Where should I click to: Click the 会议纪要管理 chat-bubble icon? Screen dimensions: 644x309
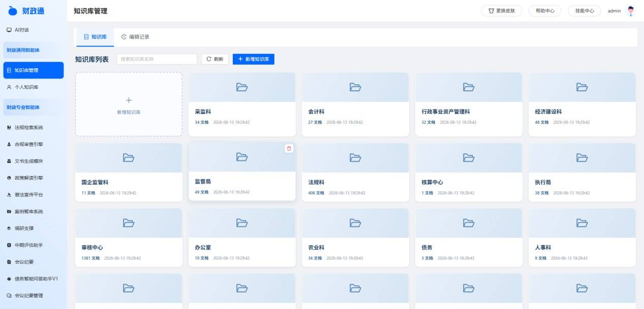(x=9, y=295)
